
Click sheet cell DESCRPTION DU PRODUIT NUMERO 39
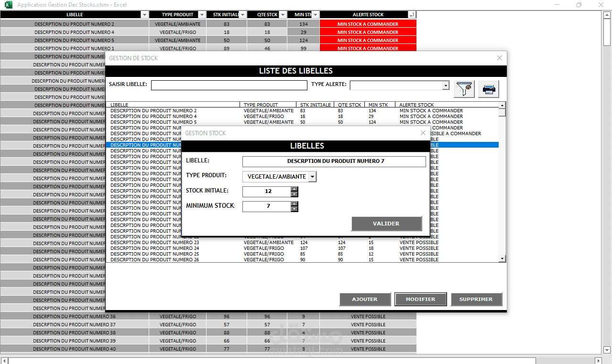point(74,341)
